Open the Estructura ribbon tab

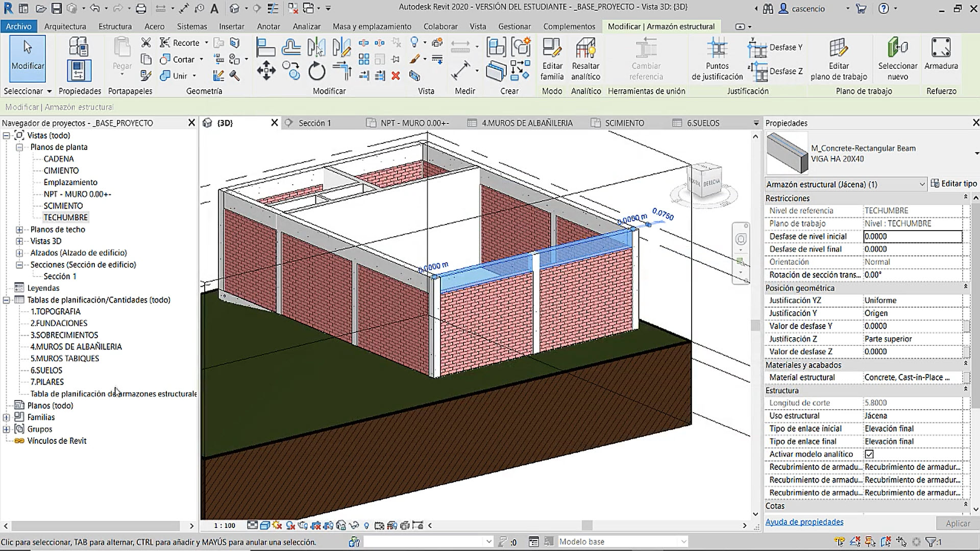click(x=115, y=27)
